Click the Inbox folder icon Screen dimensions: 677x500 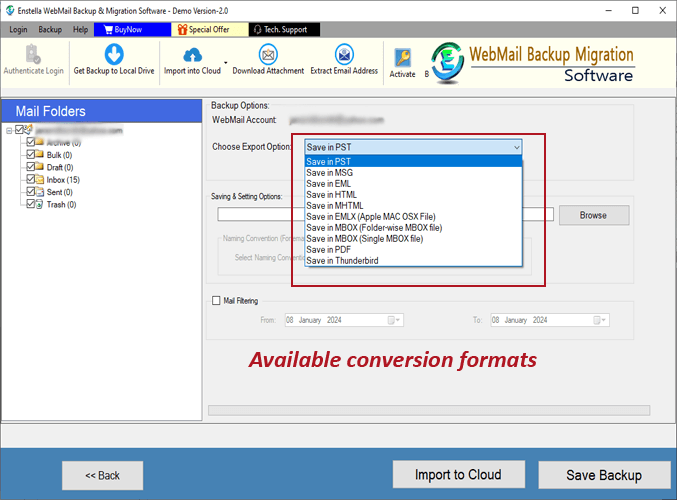tap(39, 179)
